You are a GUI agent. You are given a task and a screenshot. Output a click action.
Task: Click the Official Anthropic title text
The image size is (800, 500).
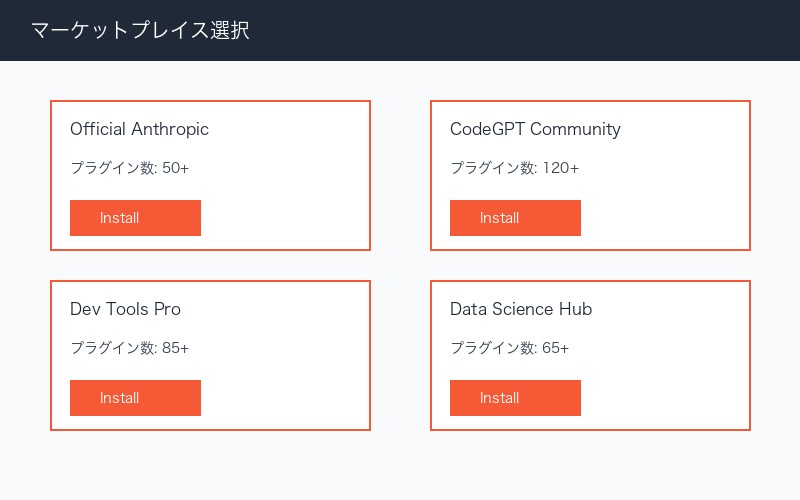click(139, 129)
